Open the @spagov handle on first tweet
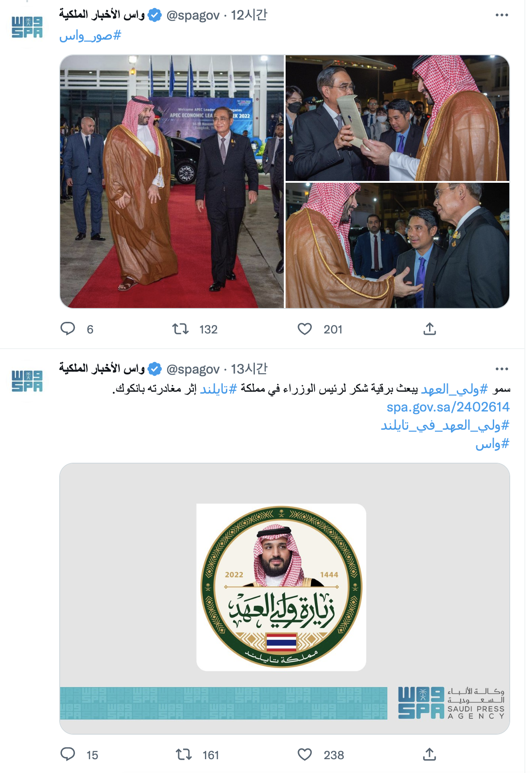Viewport: 532px width, 773px height. (193, 16)
